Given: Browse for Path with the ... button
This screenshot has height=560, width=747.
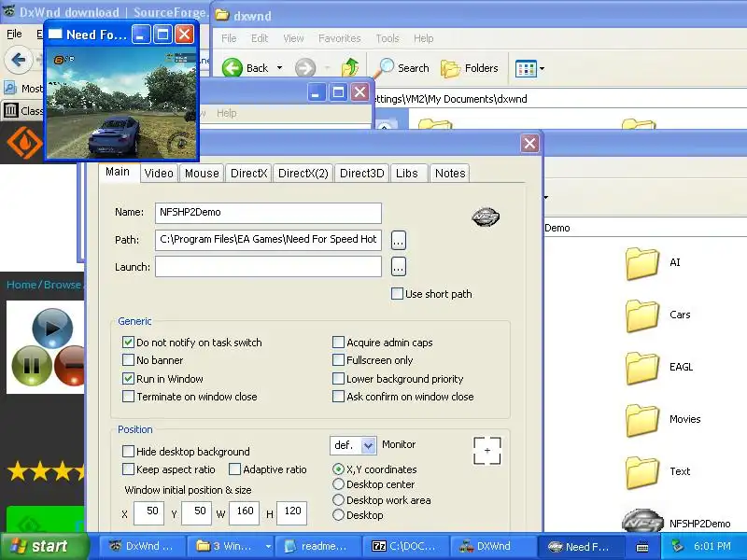Looking at the screenshot, I should pyautogui.click(x=399, y=241).
